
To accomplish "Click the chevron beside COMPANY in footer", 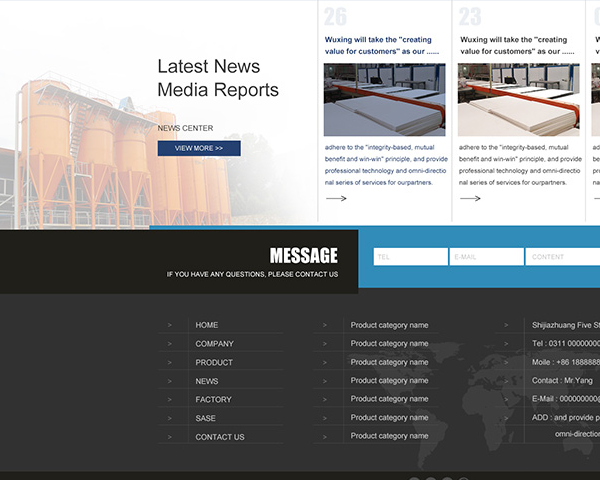I will point(170,344).
